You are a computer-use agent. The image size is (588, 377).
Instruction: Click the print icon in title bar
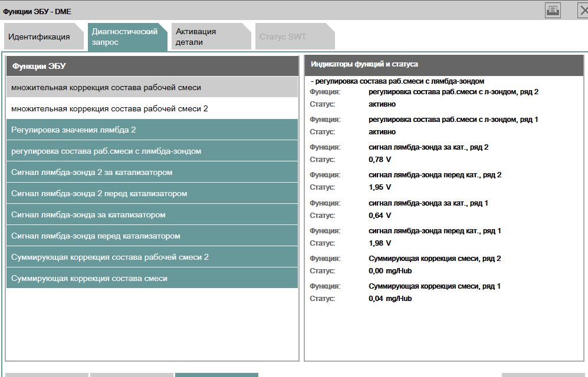click(553, 11)
